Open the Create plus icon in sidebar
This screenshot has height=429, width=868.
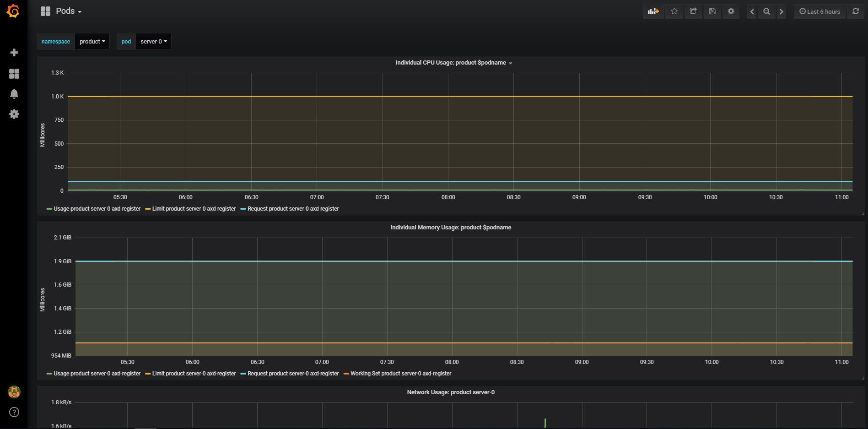[14, 53]
